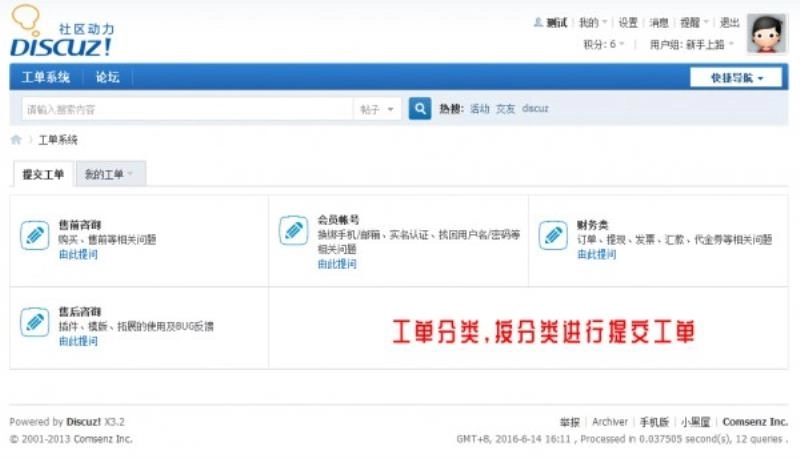This screenshot has height=458, width=800.
Task: Click 由此提问 under 售后咨询
Action: tap(78, 341)
